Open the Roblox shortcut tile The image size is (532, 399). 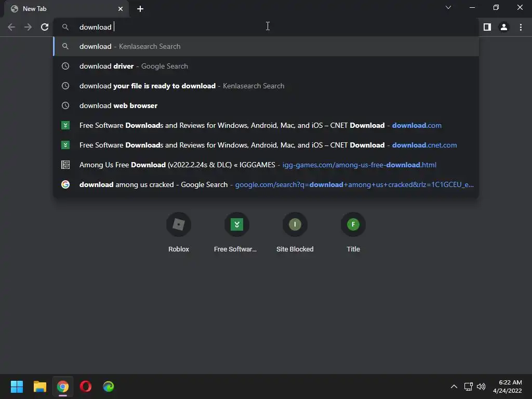tap(179, 232)
